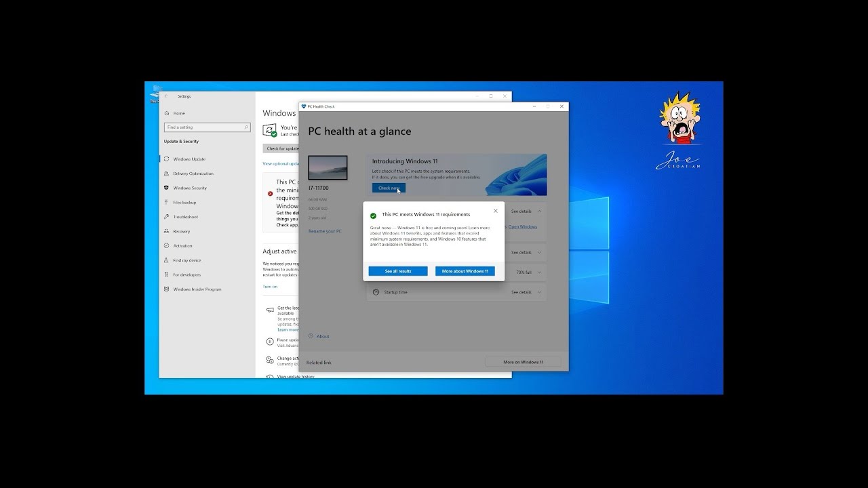868x488 pixels.
Task: Click the Change active hours icon
Action: click(x=270, y=360)
